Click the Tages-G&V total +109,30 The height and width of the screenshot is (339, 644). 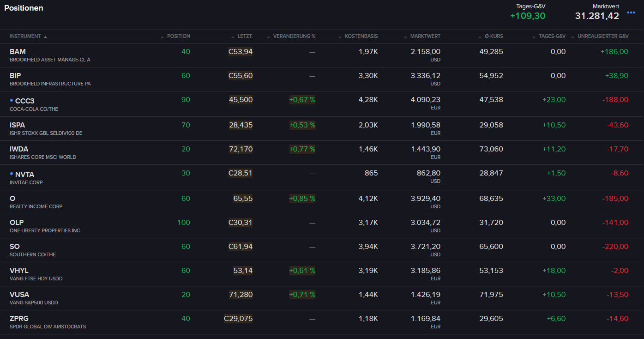pyautogui.click(x=528, y=16)
